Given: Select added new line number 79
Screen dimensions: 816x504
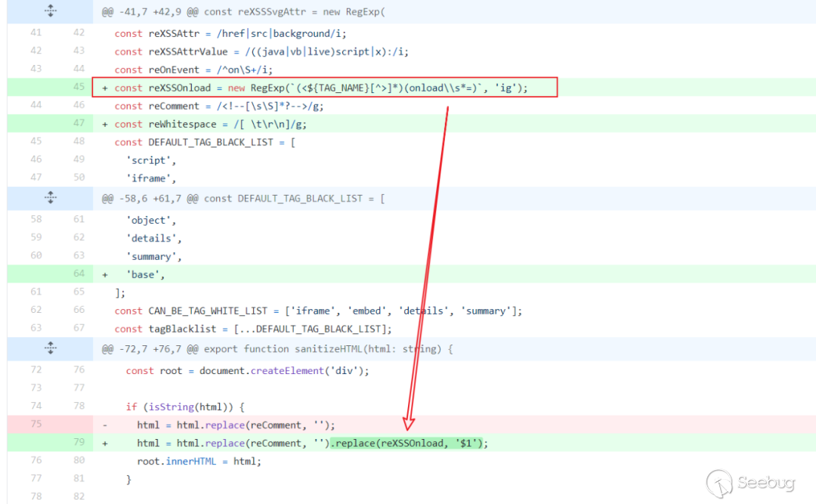Looking at the screenshot, I should point(79,443).
